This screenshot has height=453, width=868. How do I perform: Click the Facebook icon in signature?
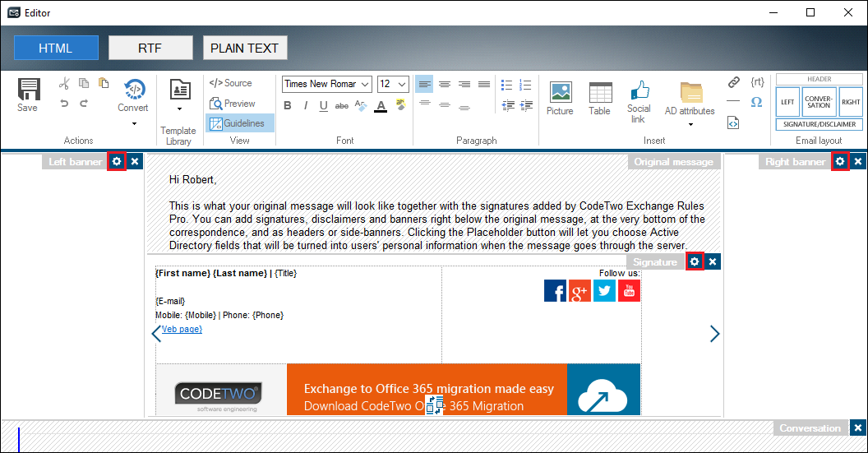pos(556,291)
